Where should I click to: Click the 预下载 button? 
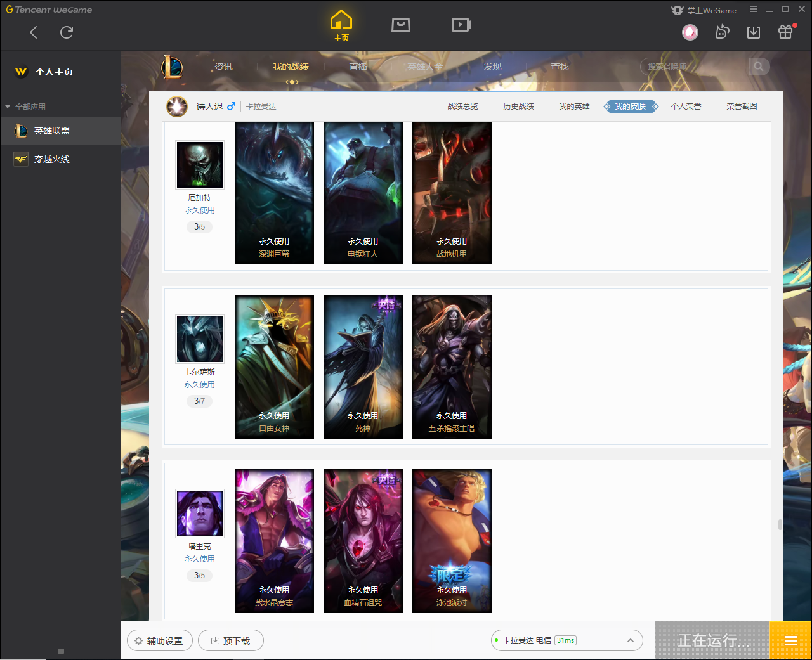[231, 640]
